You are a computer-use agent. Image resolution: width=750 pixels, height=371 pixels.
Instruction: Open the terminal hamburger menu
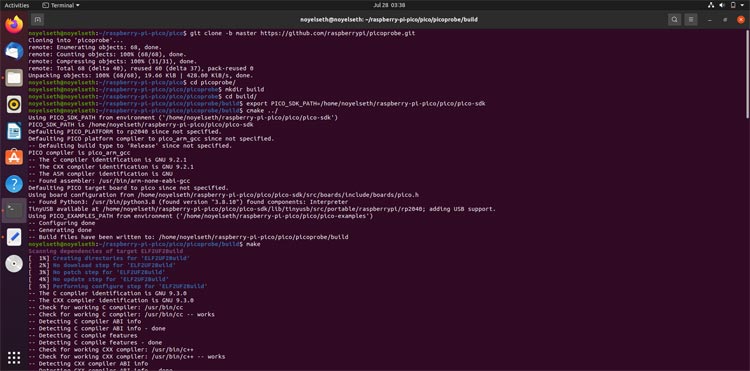690,20
